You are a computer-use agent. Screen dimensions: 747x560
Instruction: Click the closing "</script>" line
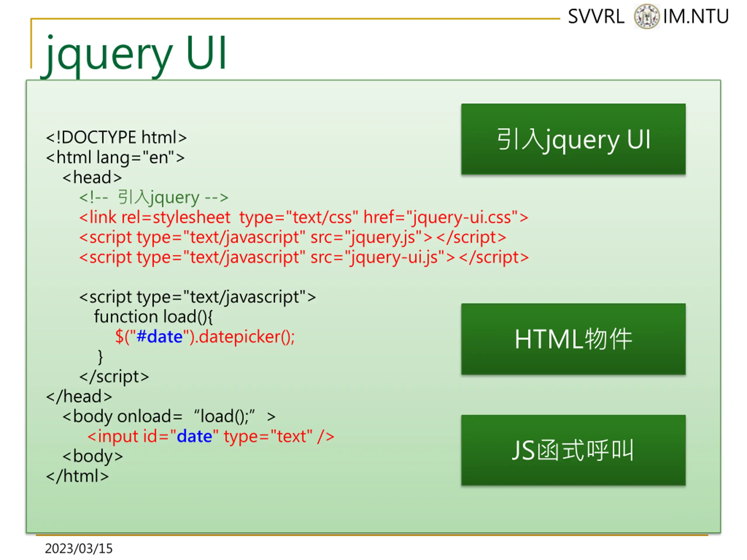(114, 377)
